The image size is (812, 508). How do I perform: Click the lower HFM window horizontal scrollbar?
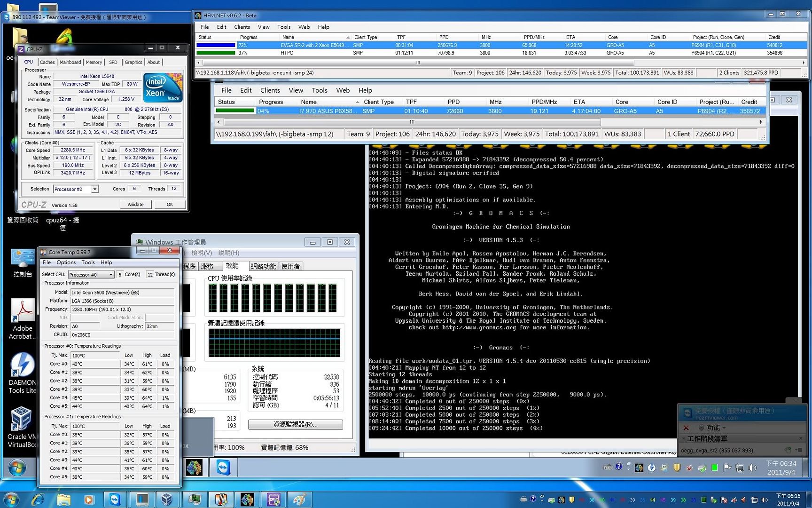click(x=412, y=122)
